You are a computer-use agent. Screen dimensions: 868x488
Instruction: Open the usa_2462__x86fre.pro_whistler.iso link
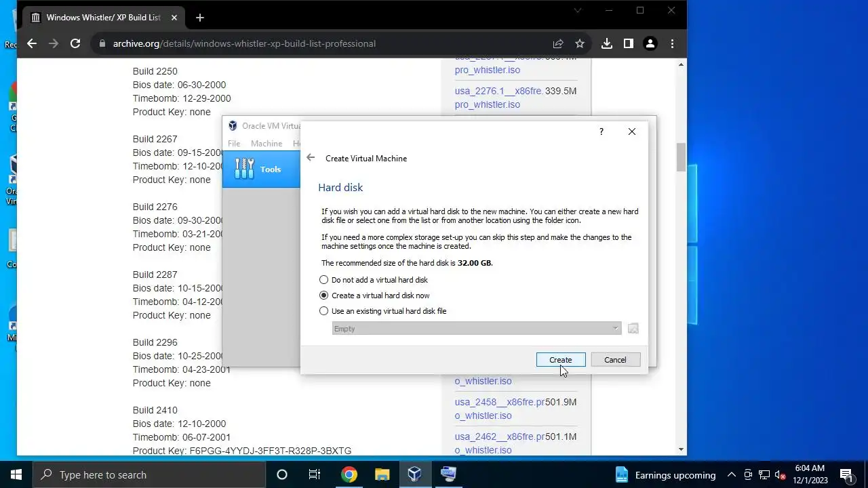[x=500, y=443]
